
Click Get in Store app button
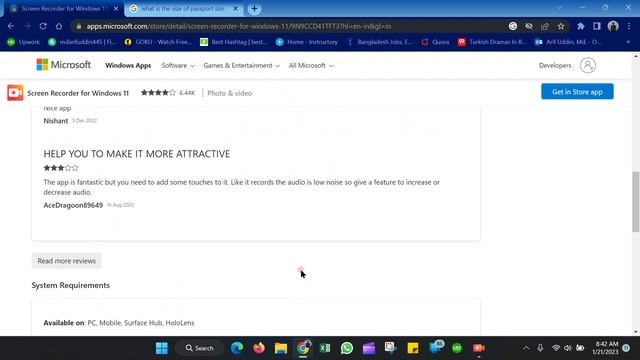577,92
